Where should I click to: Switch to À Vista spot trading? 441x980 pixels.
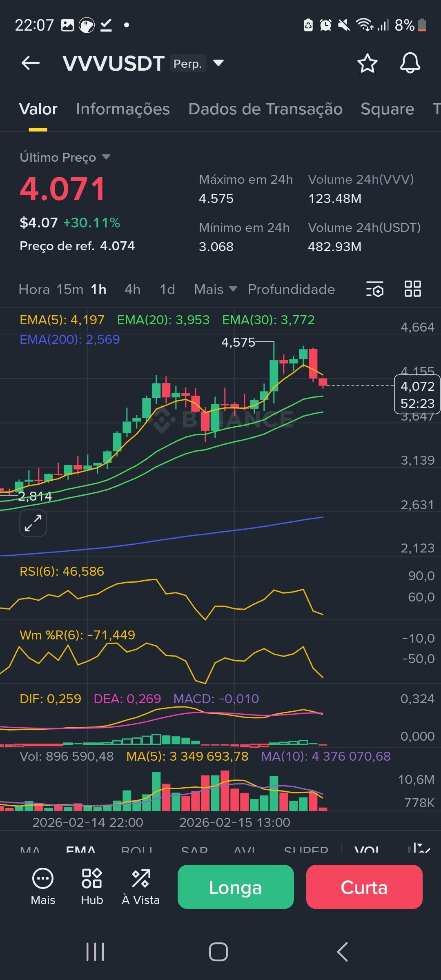(x=141, y=886)
